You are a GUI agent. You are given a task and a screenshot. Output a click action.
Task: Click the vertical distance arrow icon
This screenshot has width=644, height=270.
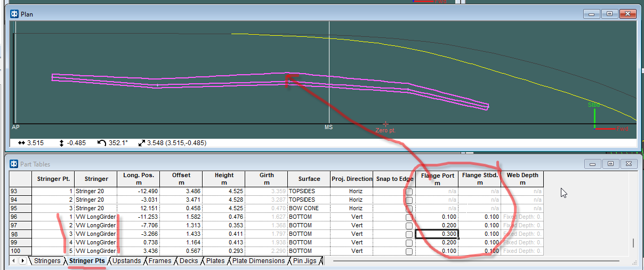coord(61,143)
